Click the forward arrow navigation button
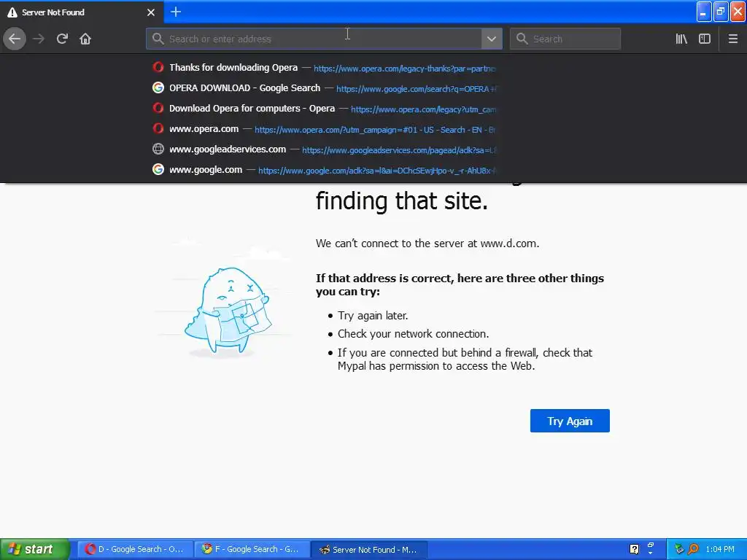This screenshot has height=560, width=747. click(39, 39)
